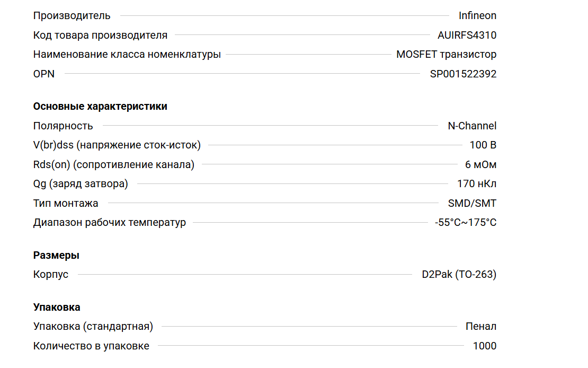The height and width of the screenshot is (368, 588).
Task: Click the Rds(on) channel resistance label
Action: (x=113, y=165)
